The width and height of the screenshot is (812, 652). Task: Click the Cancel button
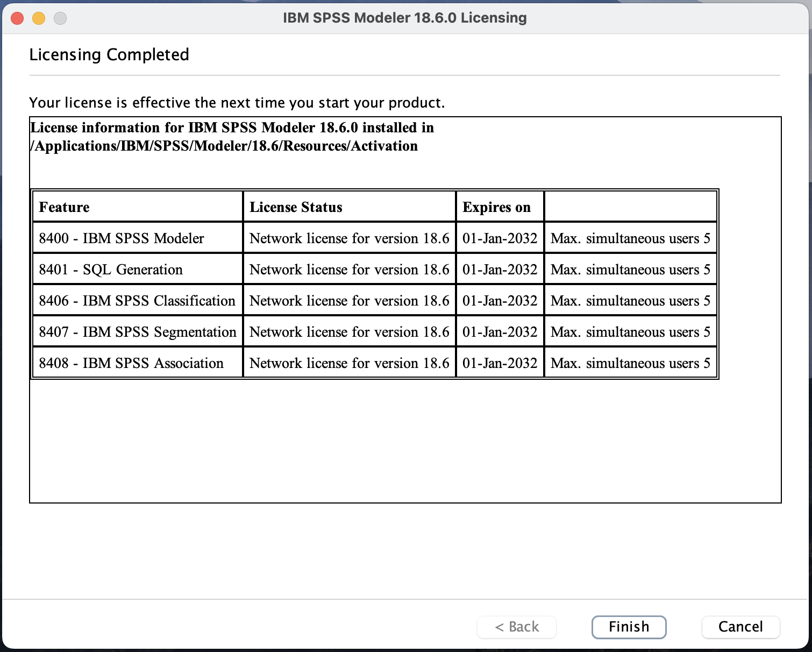(740, 627)
